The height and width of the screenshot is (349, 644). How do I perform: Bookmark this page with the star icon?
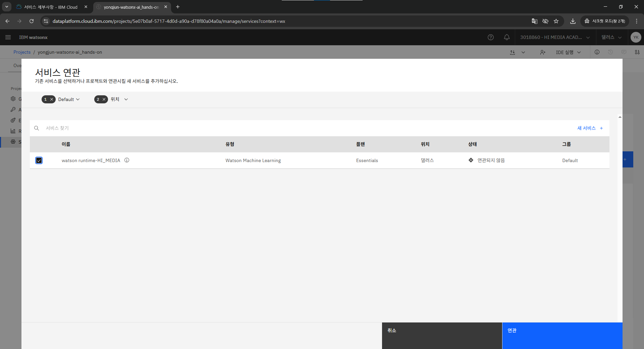click(556, 21)
